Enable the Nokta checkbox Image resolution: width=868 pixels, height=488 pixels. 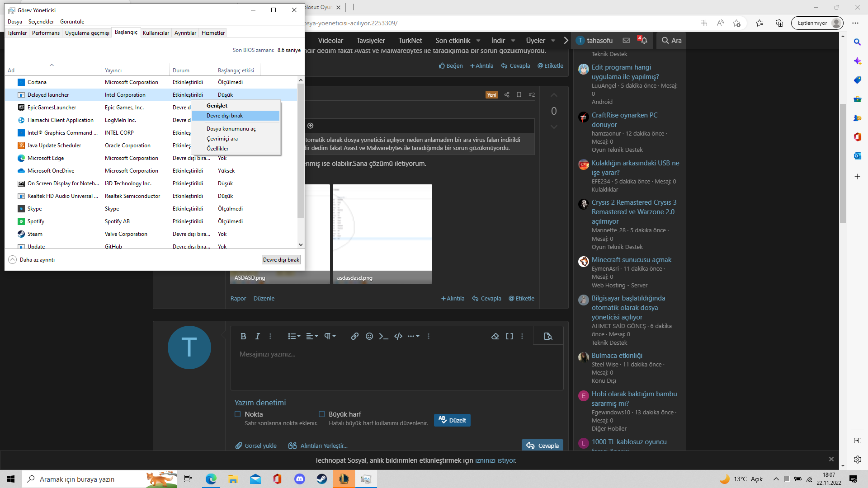point(237,414)
